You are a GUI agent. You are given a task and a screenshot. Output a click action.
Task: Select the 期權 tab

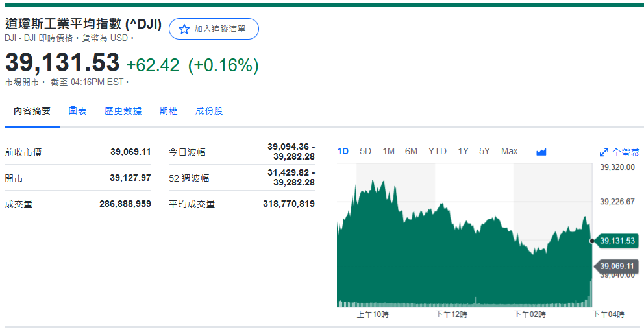coord(168,111)
